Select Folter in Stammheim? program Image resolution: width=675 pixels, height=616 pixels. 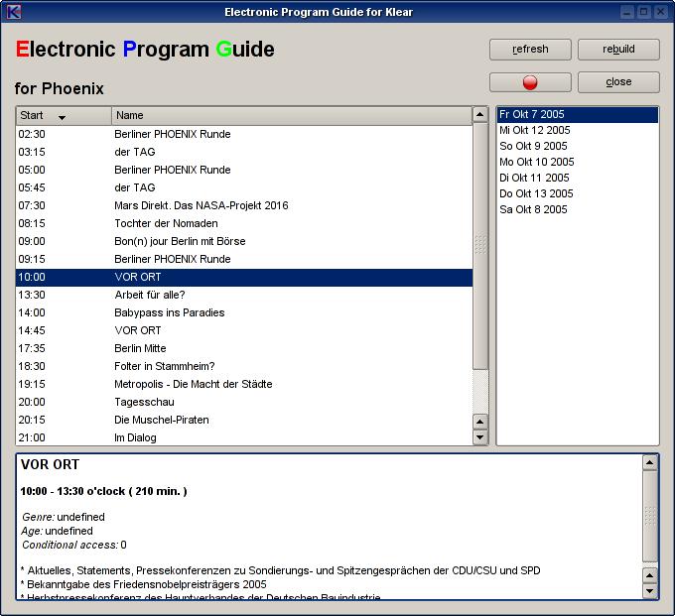pyautogui.click(x=244, y=366)
